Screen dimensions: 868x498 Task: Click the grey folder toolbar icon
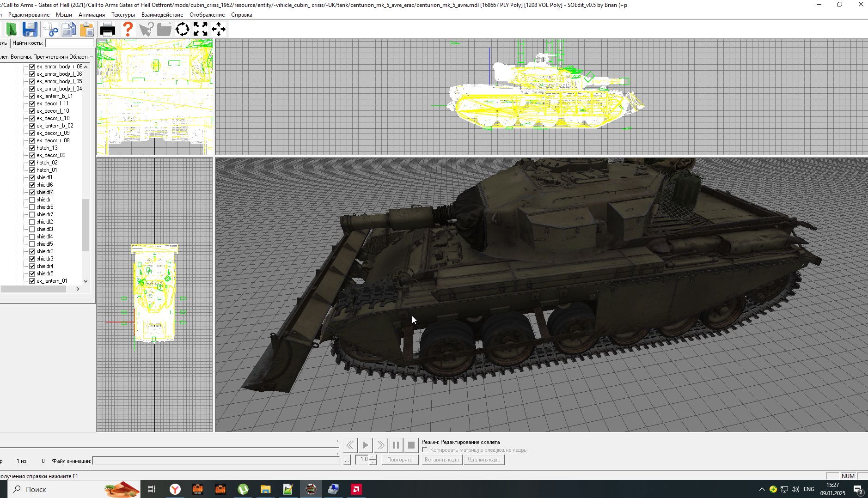164,30
